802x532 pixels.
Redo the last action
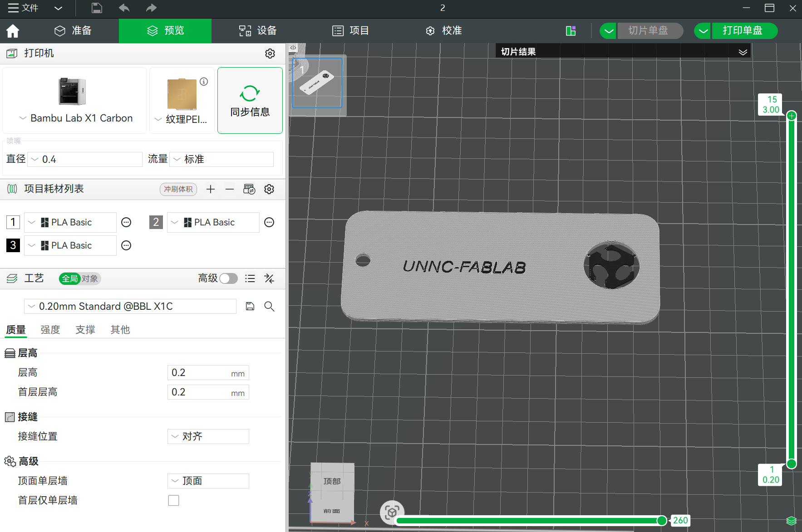(151, 8)
